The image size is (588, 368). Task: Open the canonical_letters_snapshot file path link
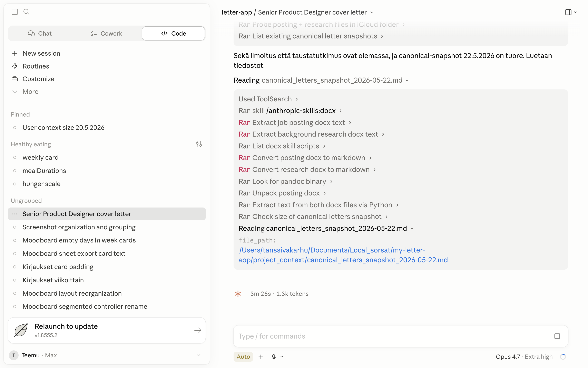click(343, 255)
